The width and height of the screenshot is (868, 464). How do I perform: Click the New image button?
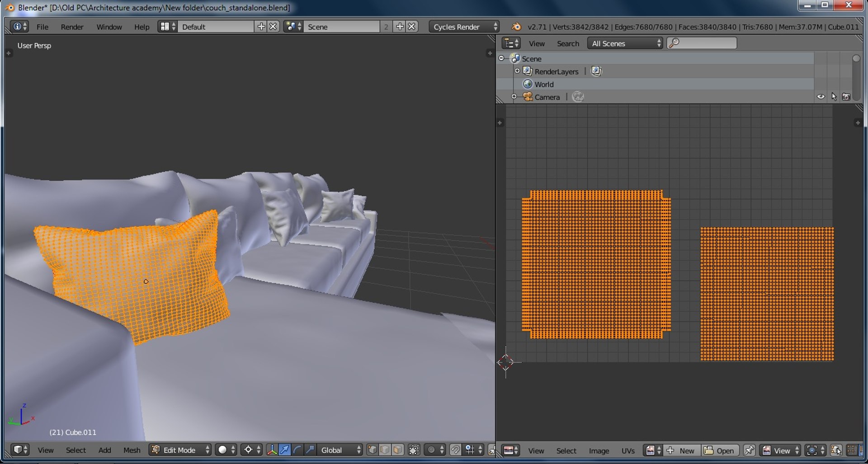pos(682,450)
